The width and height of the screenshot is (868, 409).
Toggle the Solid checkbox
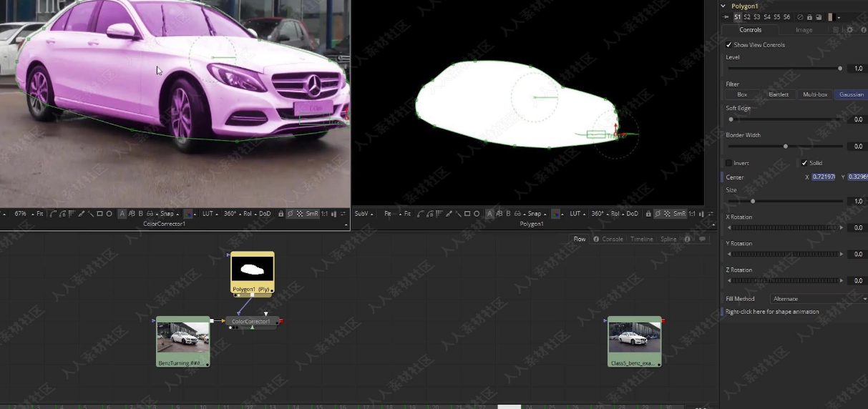804,163
